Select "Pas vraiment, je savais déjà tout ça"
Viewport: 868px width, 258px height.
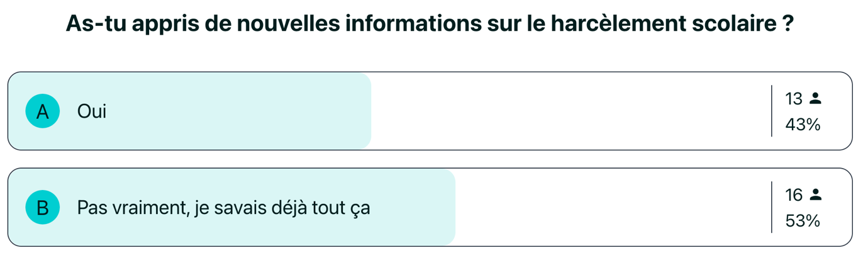pyautogui.click(x=223, y=208)
